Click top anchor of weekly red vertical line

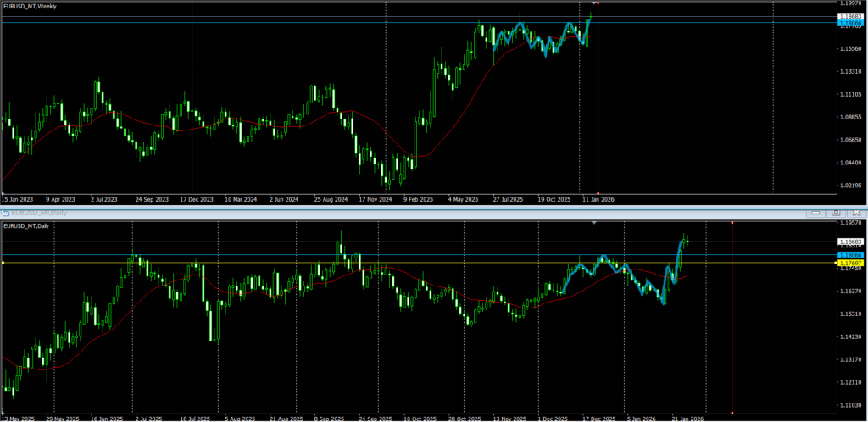(598, 3)
